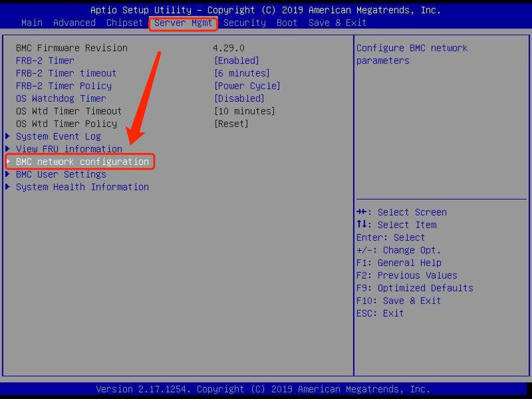Change FRB-2 Timer Policy Power Cycle value
Image resolution: width=532 pixels, height=399 pixels.
pyautogui.click(x=247, y=86)
